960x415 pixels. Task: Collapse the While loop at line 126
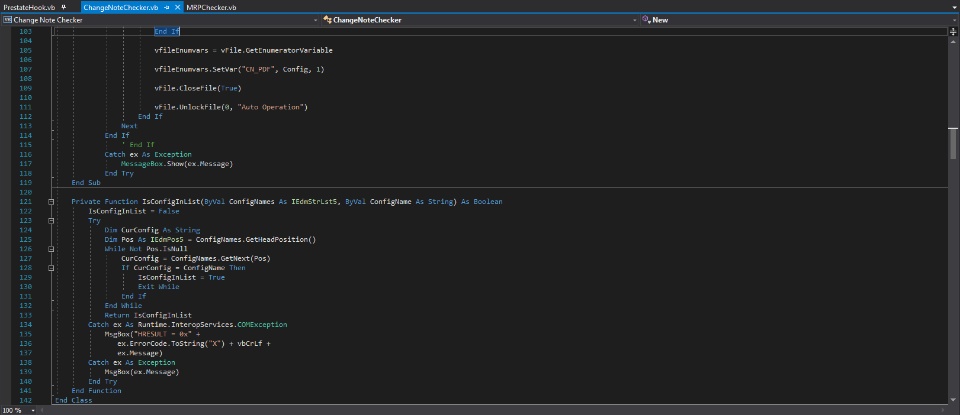(51, 249)
